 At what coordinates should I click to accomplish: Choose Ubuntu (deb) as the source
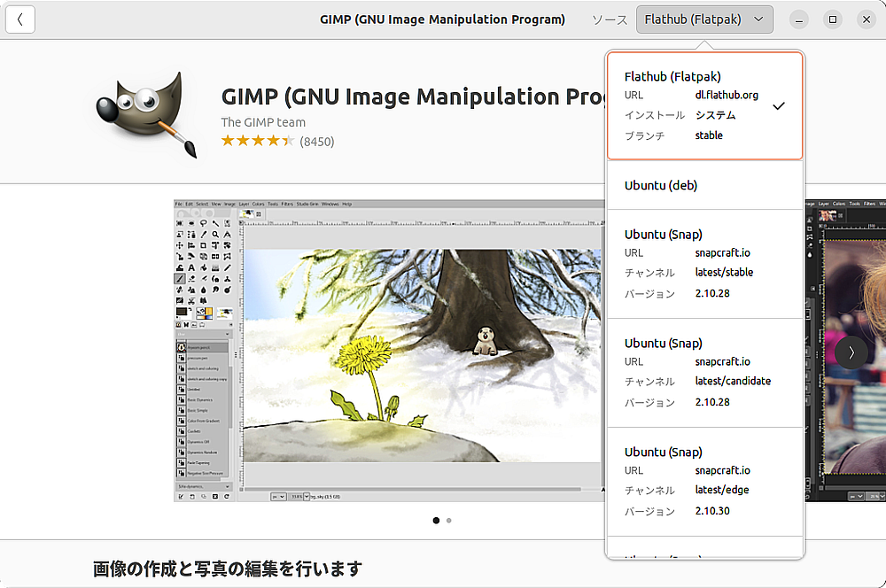[704, 186]
